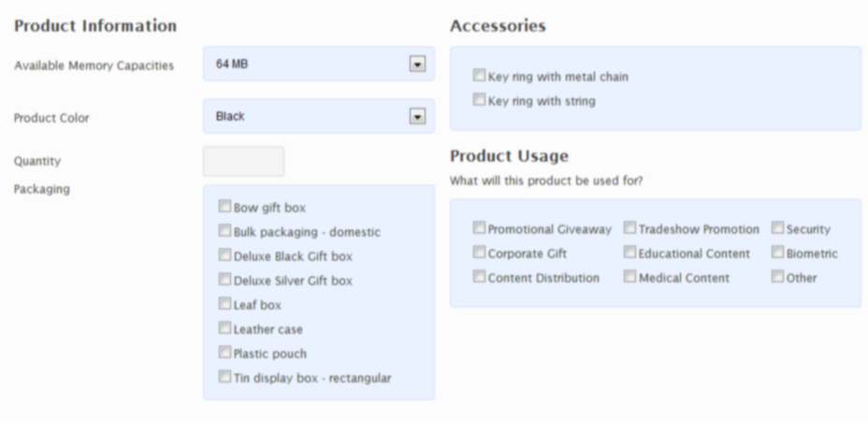Expand the Product Color dropdown arrow

417,116
